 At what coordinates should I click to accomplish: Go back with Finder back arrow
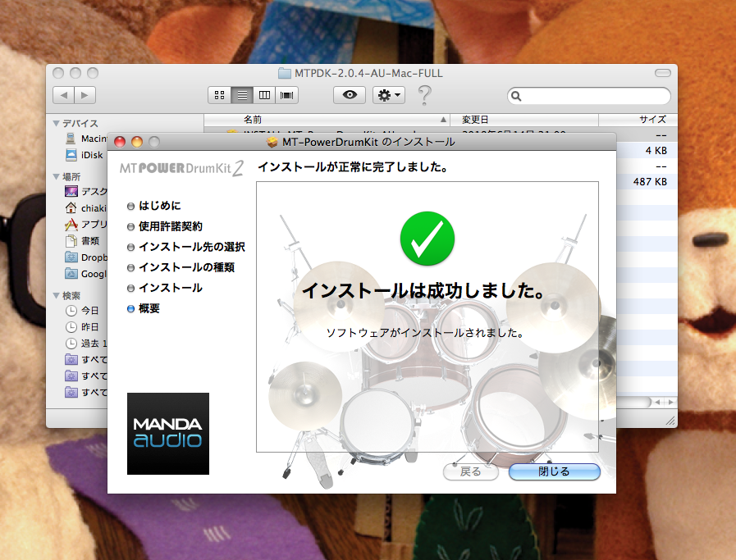(x=63, y=95)
